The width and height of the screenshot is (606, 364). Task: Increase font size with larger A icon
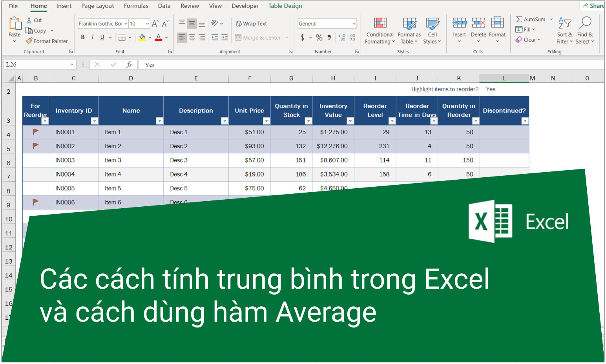click(x=155, y=24)
